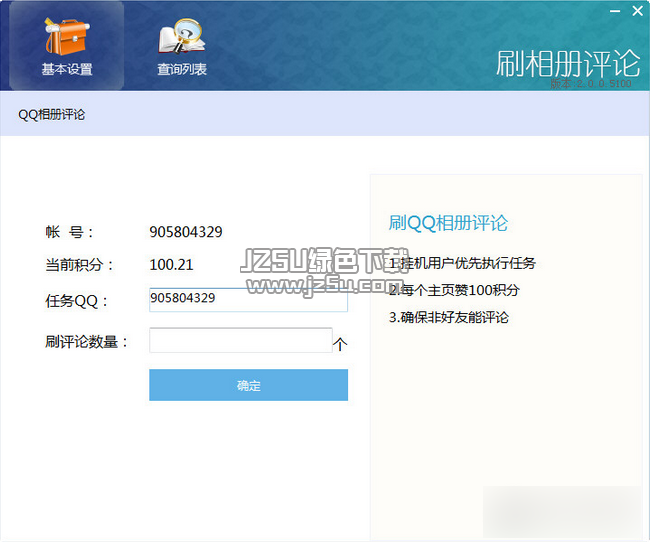Screen dimensions: 650x542
Task: Click account number 905804329 next to 帐号
Action: pos(186,232)
